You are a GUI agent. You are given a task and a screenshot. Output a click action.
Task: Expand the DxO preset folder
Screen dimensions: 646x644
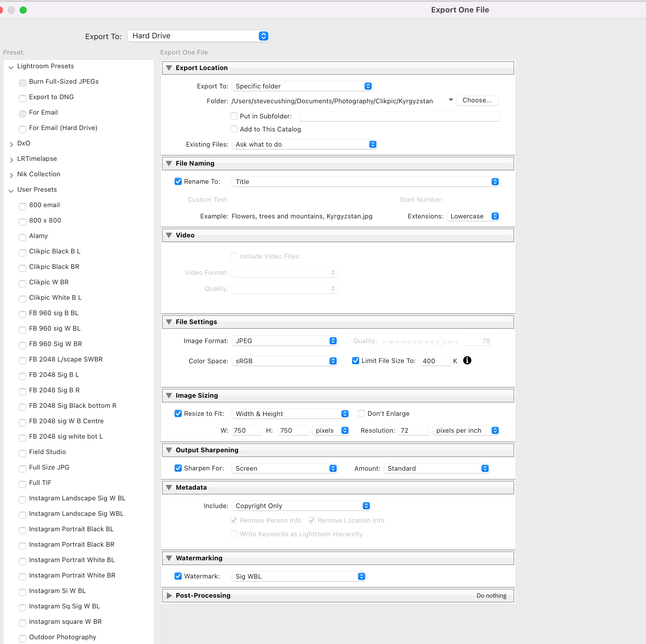[11, 144]
